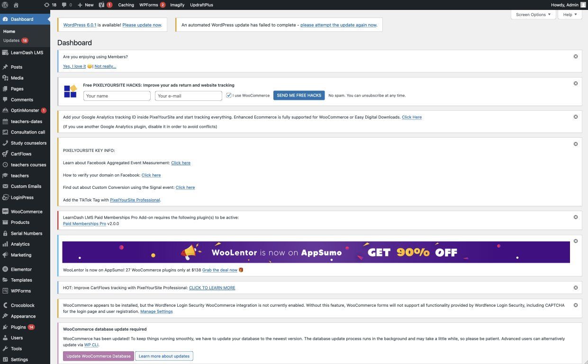Screen dimensions: 588x364
Task: Click the CartFlows icon in the sidebar
Action: click(5, 154)
